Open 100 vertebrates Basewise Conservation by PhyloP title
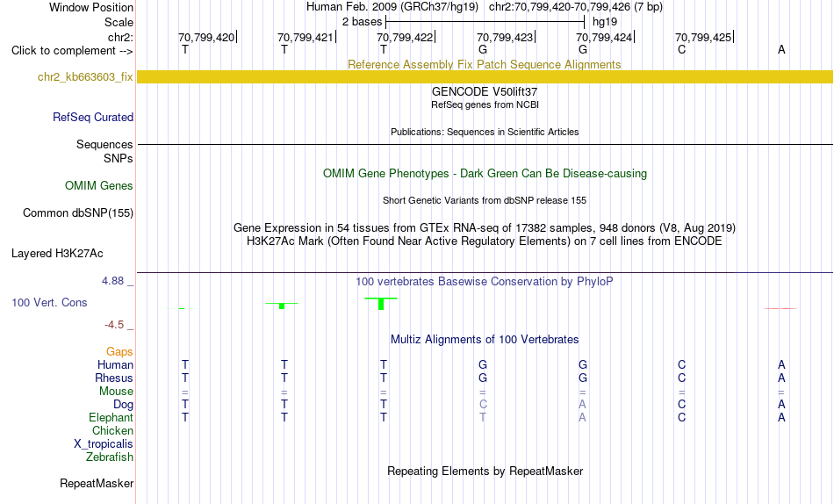 (485, 282)
